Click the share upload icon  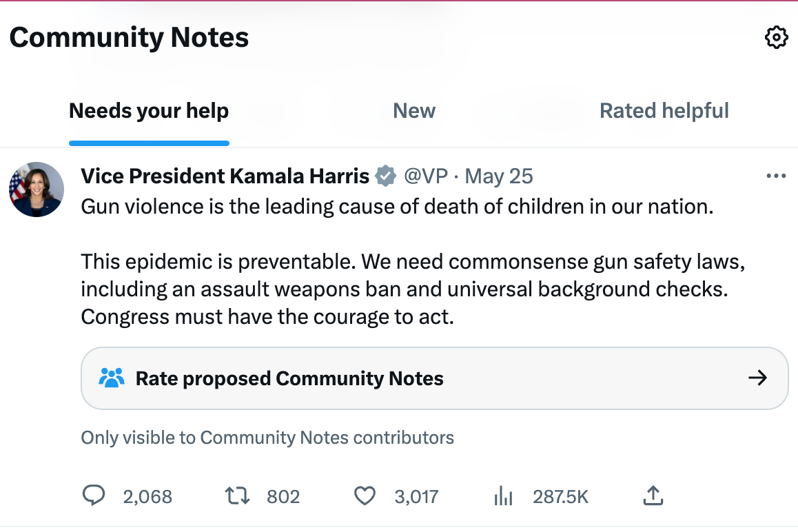(653, 495)
